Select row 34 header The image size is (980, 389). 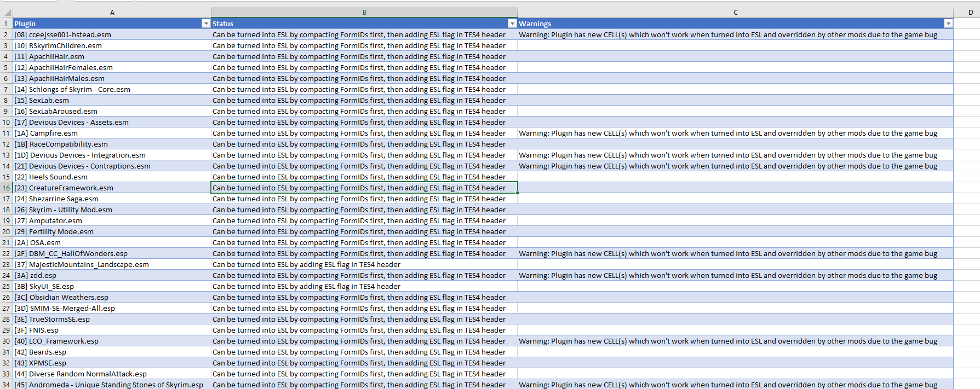6,385
